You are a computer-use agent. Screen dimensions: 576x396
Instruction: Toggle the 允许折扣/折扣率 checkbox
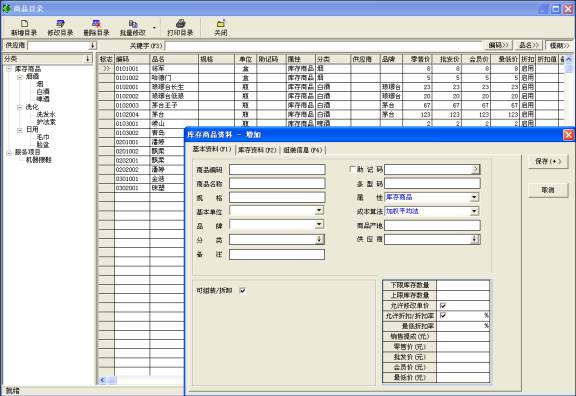pyautogui.click(x=443, y=316)
